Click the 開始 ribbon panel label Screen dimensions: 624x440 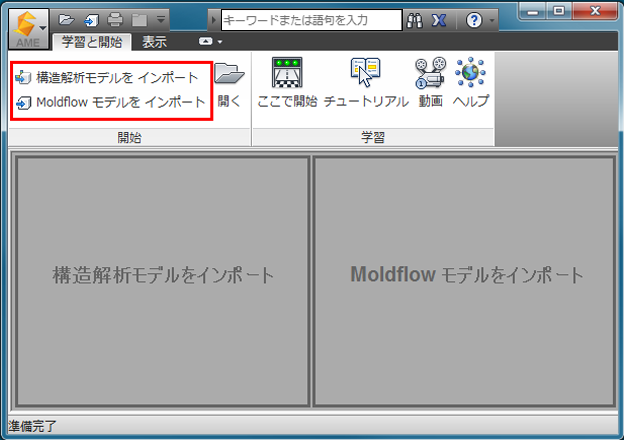129,138
